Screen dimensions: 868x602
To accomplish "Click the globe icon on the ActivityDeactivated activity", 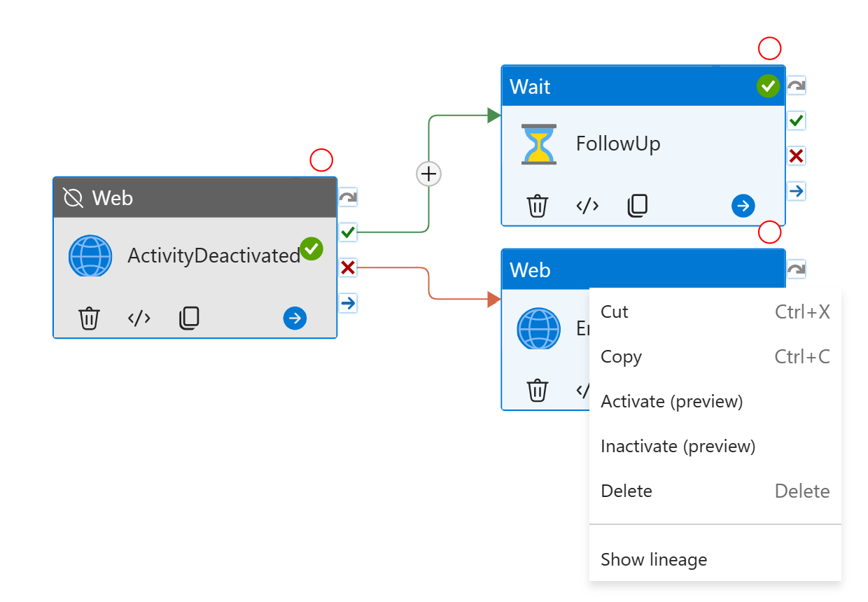I will click(90, 255).
